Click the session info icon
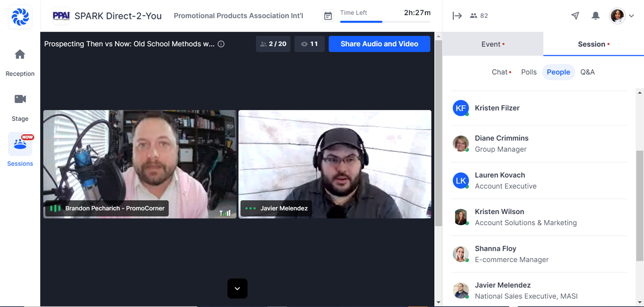644x307 pixels. pos(221,44)
